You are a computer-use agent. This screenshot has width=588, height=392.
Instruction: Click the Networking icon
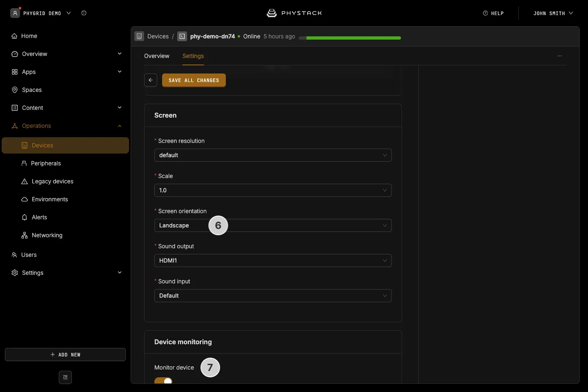pos(24,235)
